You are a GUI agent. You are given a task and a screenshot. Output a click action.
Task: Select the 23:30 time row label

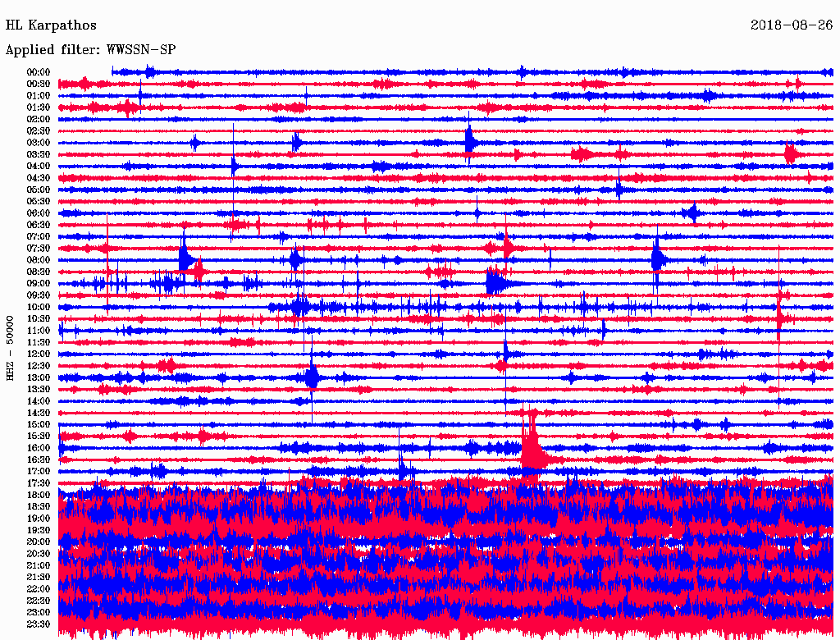(x=39, y=624)
